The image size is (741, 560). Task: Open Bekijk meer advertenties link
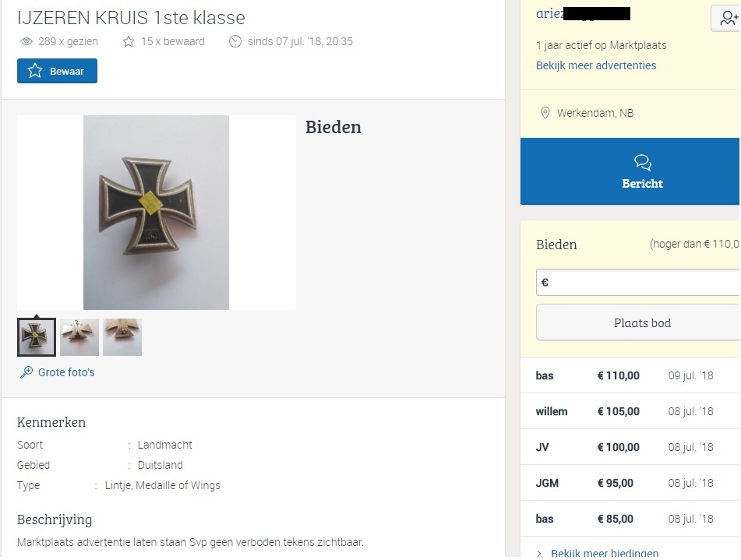click(596, 65)
